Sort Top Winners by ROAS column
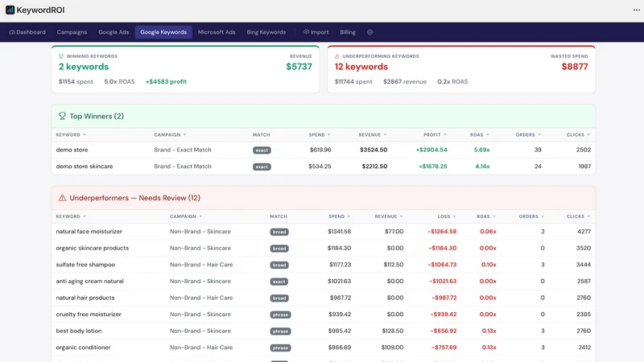 480,134
